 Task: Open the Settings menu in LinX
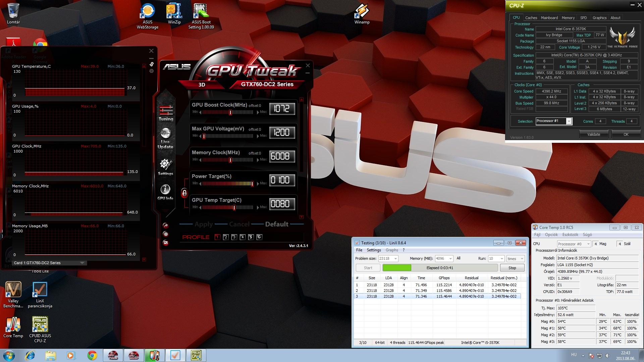374,250
